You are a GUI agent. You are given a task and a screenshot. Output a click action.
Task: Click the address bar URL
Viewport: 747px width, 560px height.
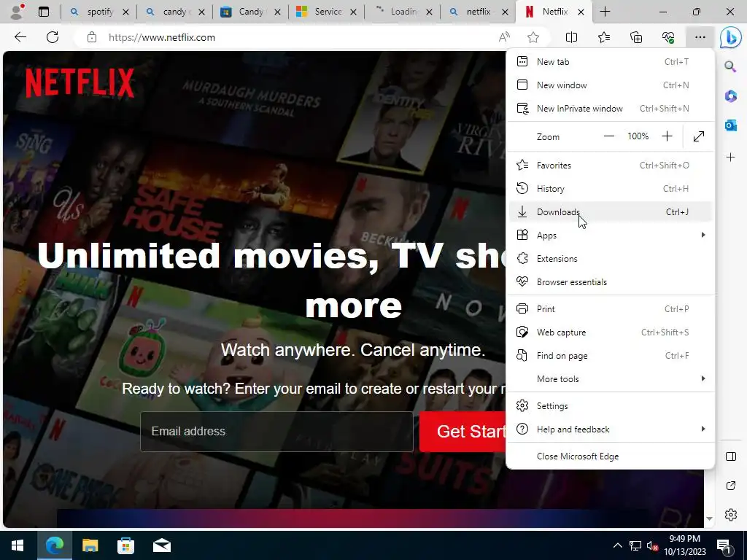[x=161, y=37]
